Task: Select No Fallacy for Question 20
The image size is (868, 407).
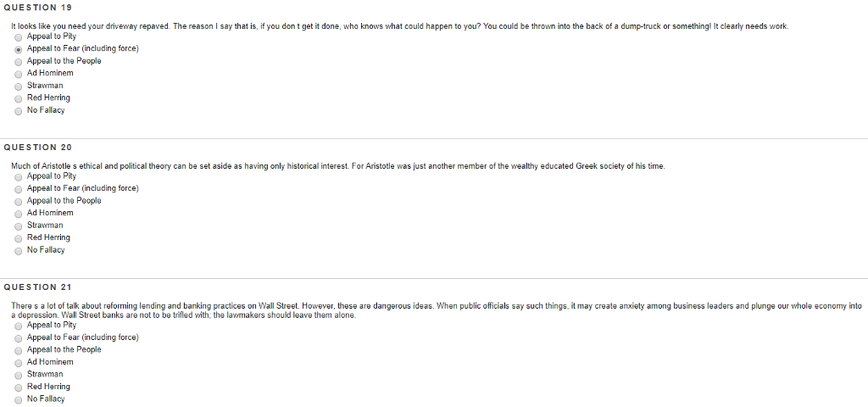Action: point(19,250)
